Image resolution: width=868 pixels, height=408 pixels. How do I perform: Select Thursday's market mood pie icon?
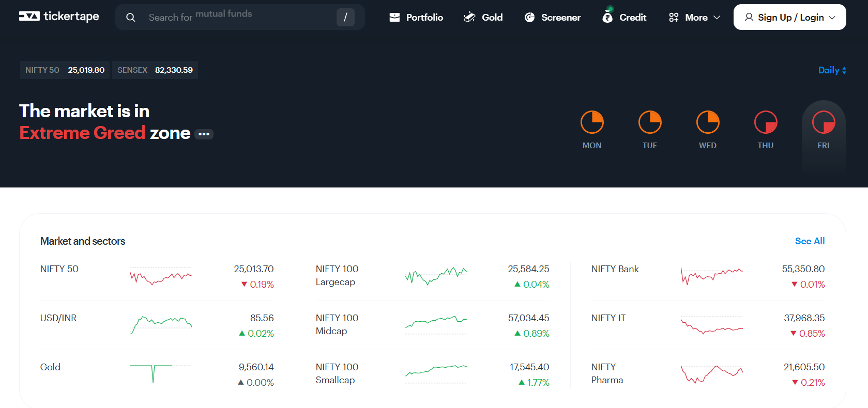click(766, 123)
